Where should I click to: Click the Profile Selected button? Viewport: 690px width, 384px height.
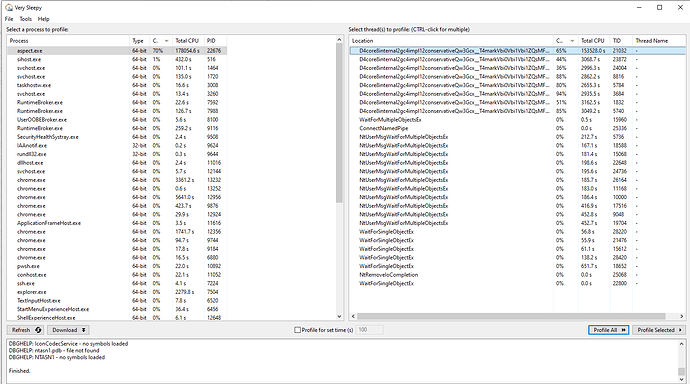(x=659, y=330)
